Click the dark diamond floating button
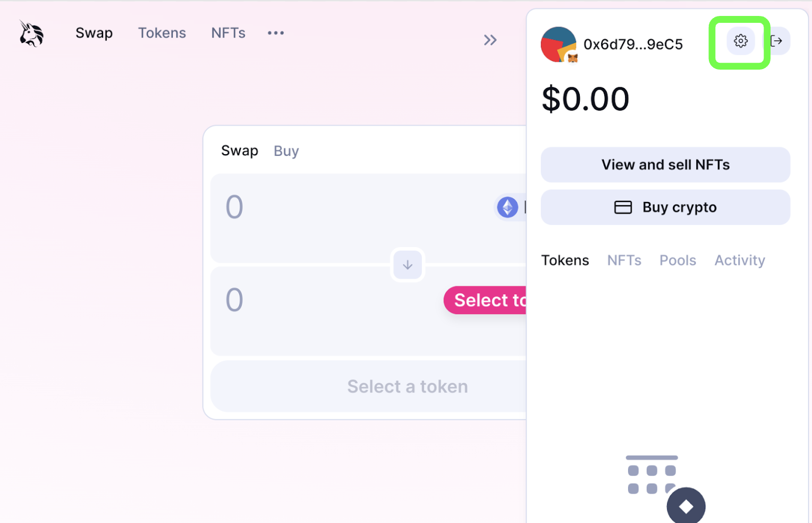 [686, 505]
